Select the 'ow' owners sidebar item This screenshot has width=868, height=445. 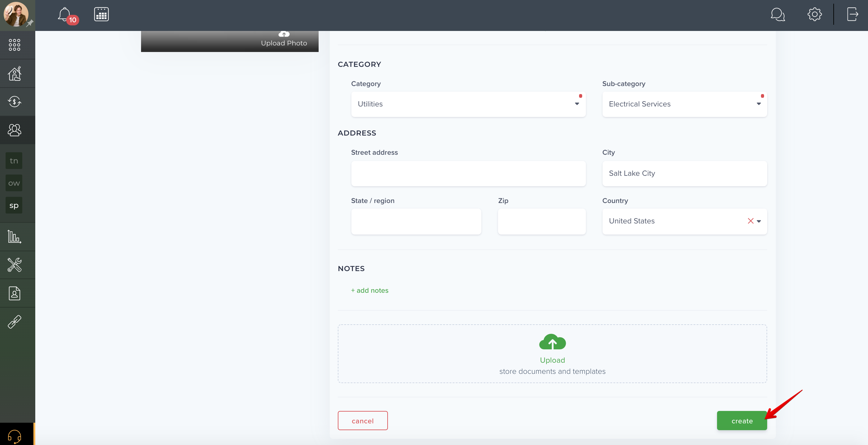pos(14,183)
